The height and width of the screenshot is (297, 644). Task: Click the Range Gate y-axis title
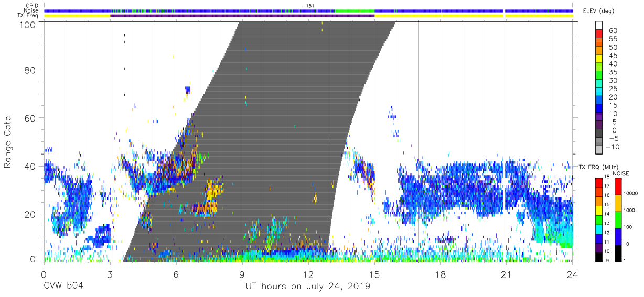[8, 141]
